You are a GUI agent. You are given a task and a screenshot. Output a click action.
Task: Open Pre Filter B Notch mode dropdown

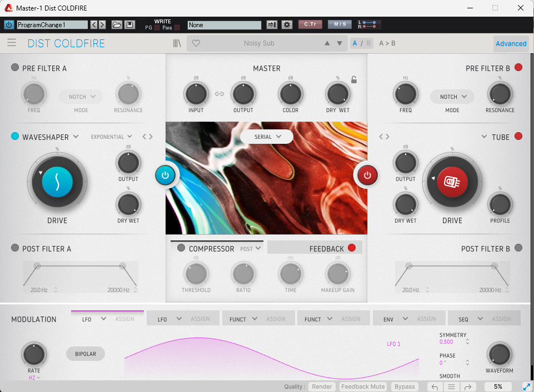[x=452, y=97]
